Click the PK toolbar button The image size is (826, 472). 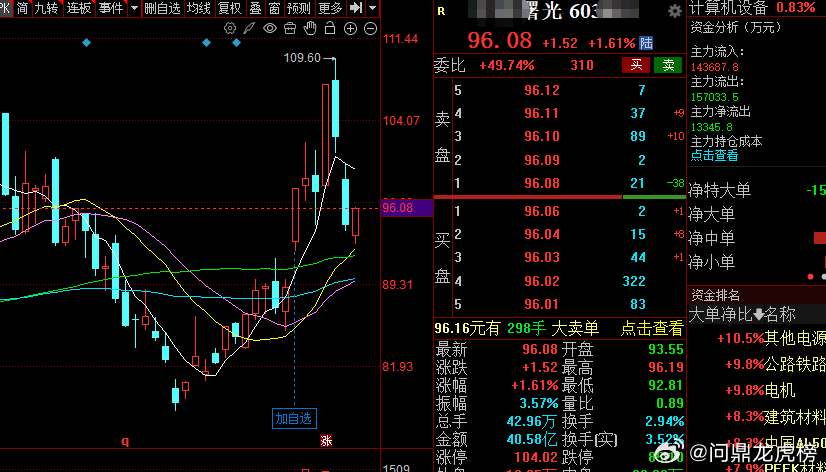tap(5, 8)
